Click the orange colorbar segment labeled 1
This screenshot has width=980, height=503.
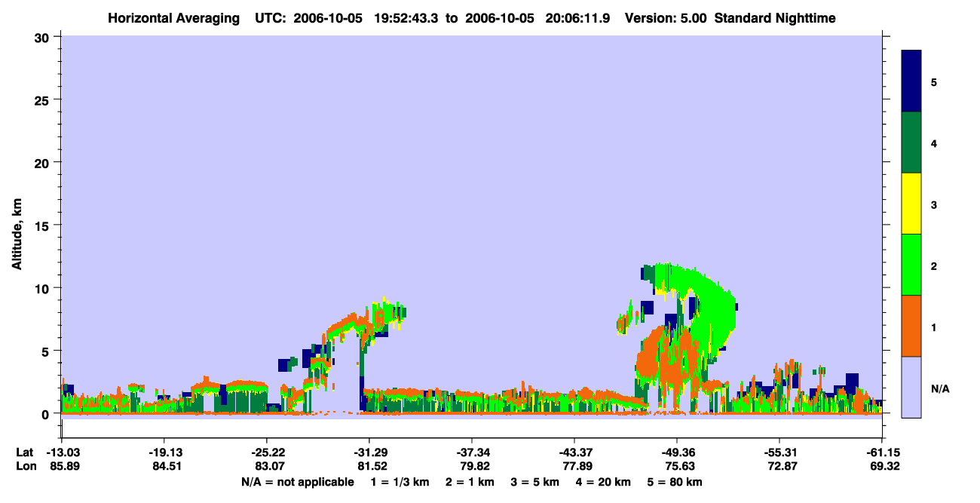[911, 326]
